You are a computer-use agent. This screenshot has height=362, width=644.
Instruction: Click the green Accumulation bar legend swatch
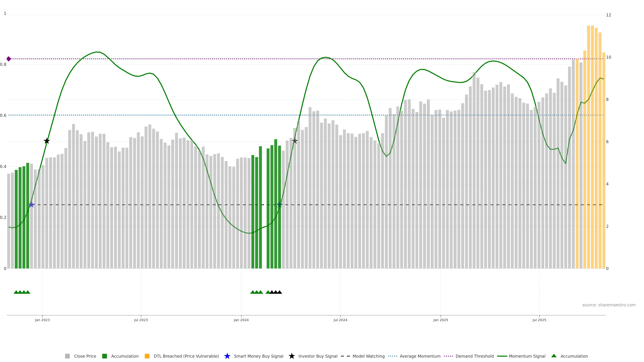(104, 356)
